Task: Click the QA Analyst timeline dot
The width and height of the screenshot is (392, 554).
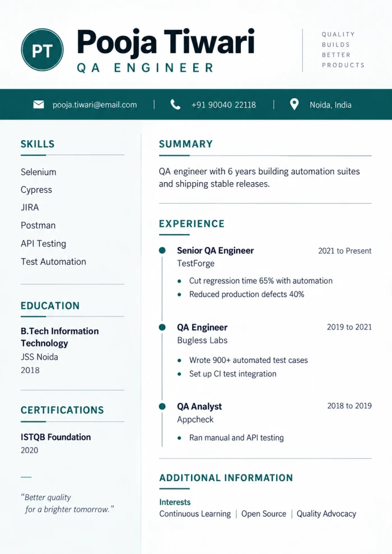Action: pyautogui.click(x=162, y=406)
